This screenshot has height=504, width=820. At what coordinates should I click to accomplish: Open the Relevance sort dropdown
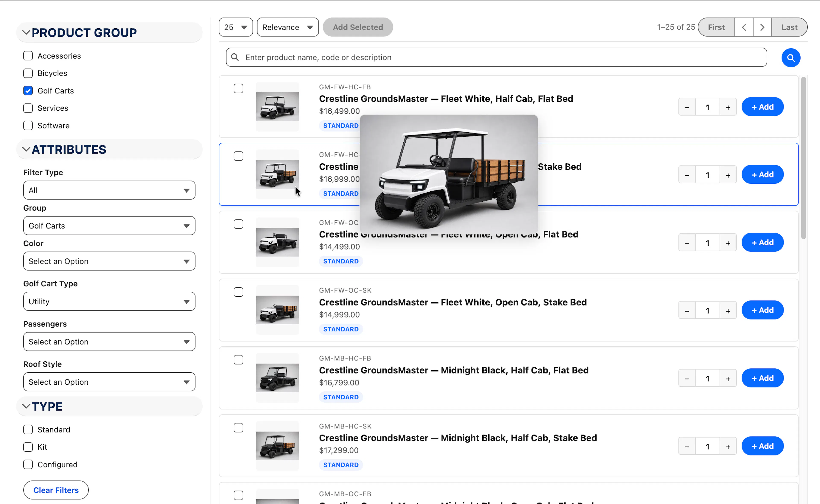click(x=288, y=27)
